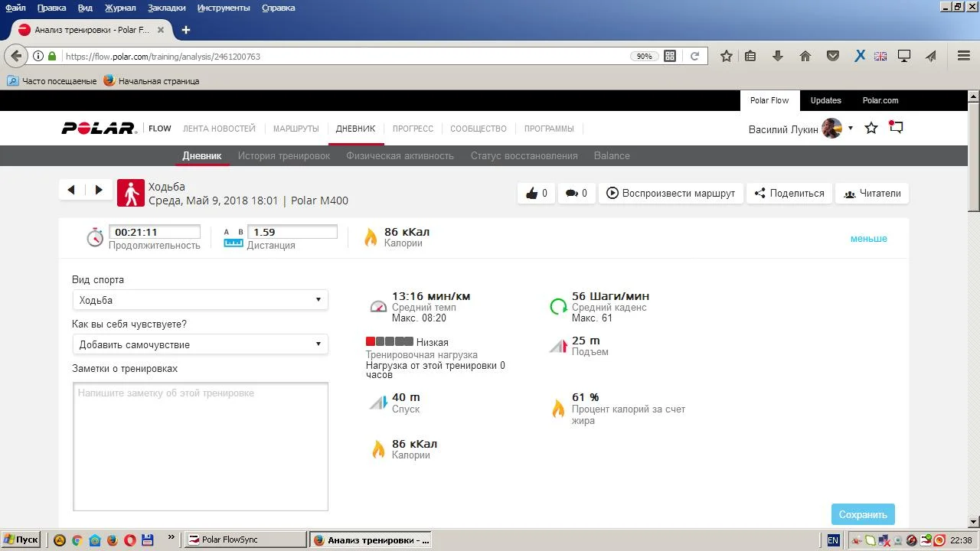Open the Инструменты menu

click(x=224, y=8)
